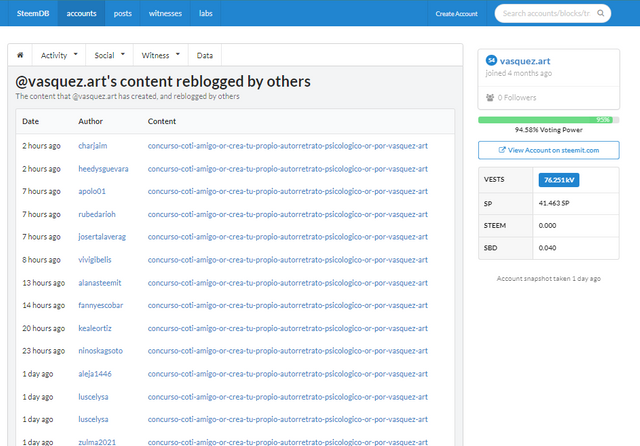Image resolution: width=640 pixels, height=446 pixels.
Task: Open author heedysguevara
Action: click(103, 169)
